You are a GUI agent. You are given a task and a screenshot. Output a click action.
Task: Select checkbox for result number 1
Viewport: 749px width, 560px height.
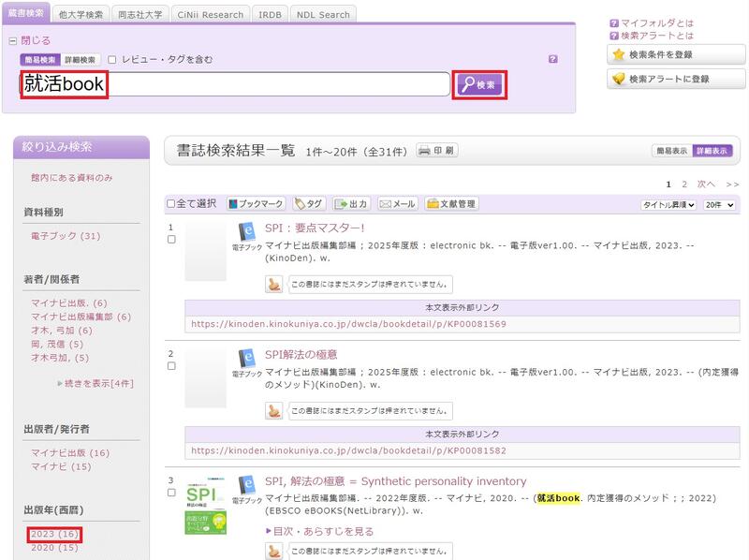pos(171,240)
